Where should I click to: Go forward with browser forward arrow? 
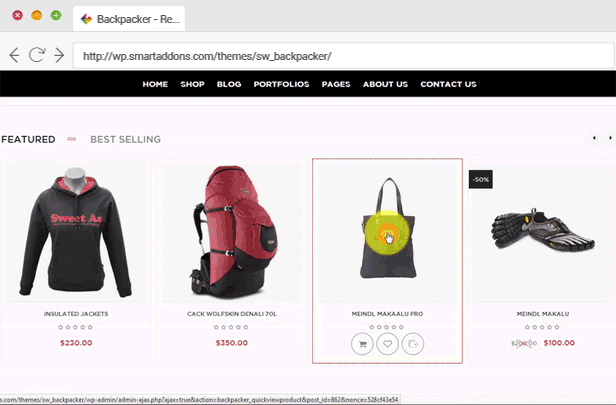tap(59, 55)
